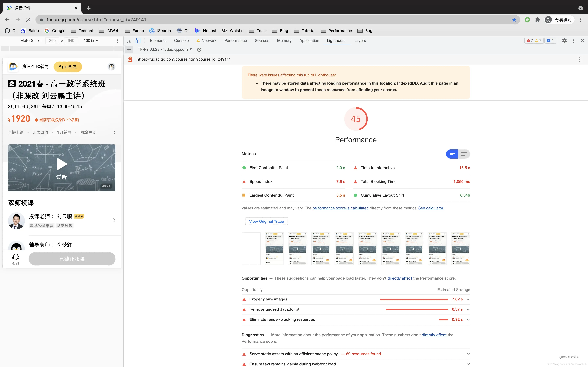Toggle the device toolbar icon

point(138,41)
